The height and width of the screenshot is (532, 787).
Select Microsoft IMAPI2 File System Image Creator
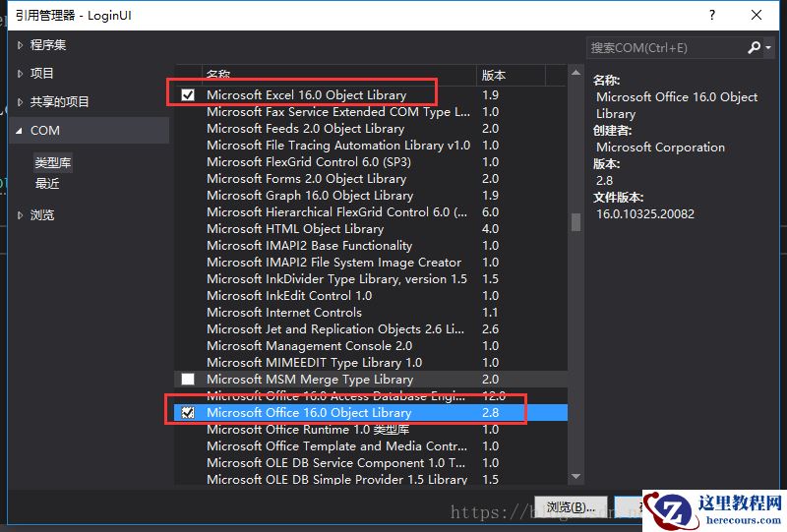[372, 262]
